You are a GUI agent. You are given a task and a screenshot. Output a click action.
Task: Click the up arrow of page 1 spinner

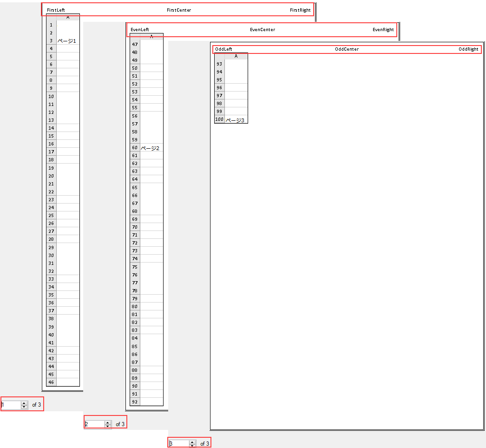click(x=24, y=403)
